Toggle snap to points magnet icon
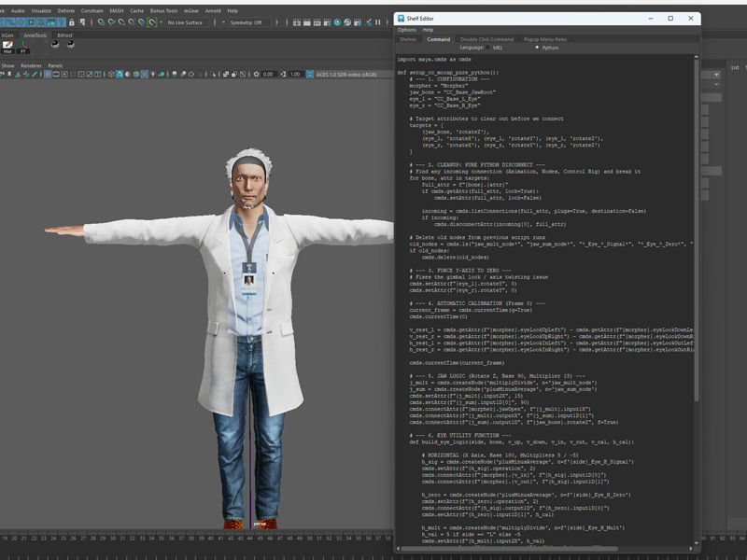Viewport: 747px width, 560px height. [121, 22]
